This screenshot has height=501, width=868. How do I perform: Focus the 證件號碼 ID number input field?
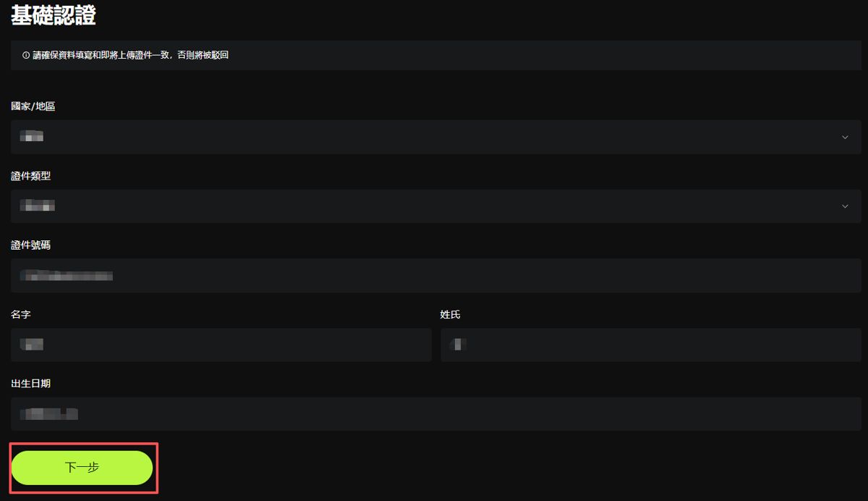pyautogui.click(x=435, y=276)
